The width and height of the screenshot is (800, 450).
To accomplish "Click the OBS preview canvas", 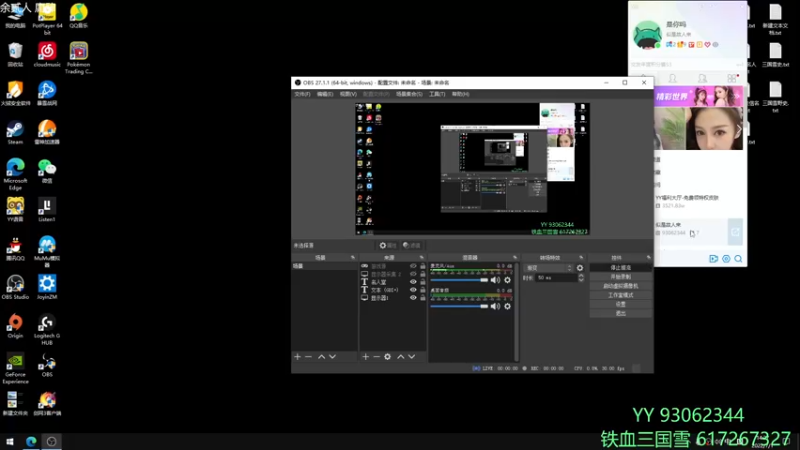I will tap(472, 169).
